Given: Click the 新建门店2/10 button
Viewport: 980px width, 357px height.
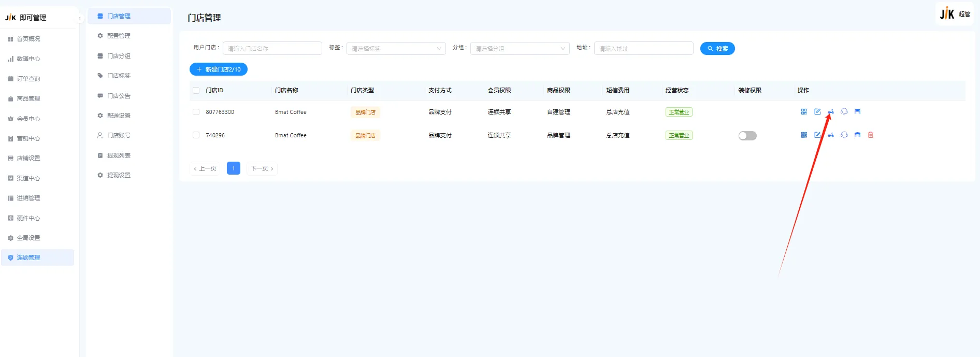Looking at the screenshot, I should pos(219,69).
